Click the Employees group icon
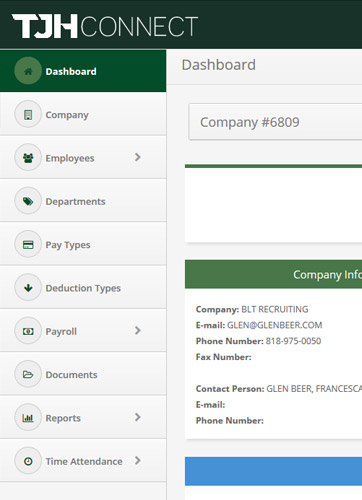This screenshot has height=500, width=362. 28,158
